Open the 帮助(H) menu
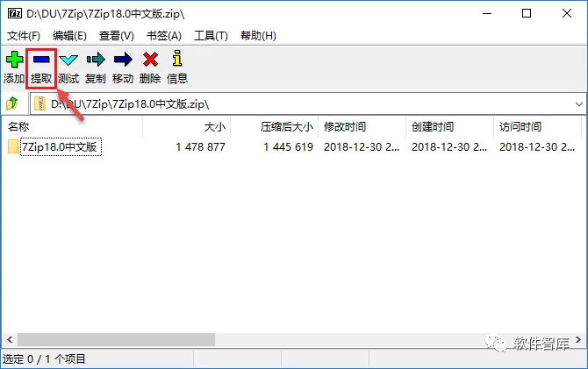The width and height of the screenshot is (588, 369). pyautogui.click(x=258, y=36)
